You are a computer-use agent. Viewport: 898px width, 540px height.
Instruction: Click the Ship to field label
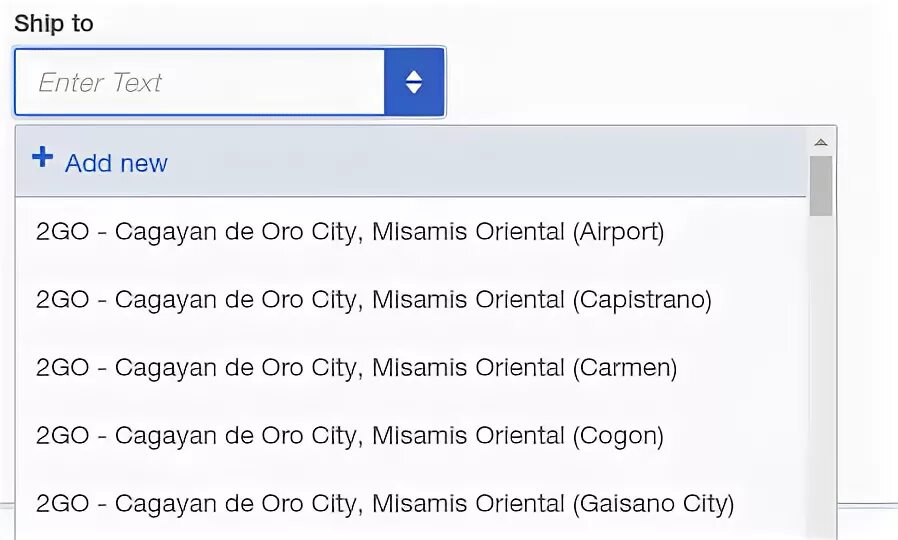[54, 23]
